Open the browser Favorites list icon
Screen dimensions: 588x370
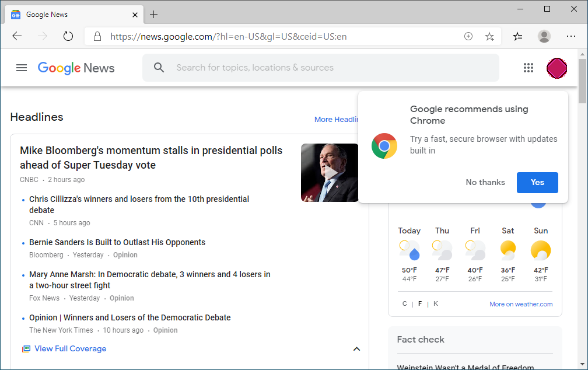click(x=518, y=36)
